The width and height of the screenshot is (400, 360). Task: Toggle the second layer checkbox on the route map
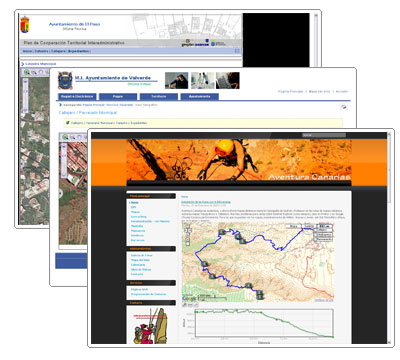pyautogui.click(x=315, y=235)
